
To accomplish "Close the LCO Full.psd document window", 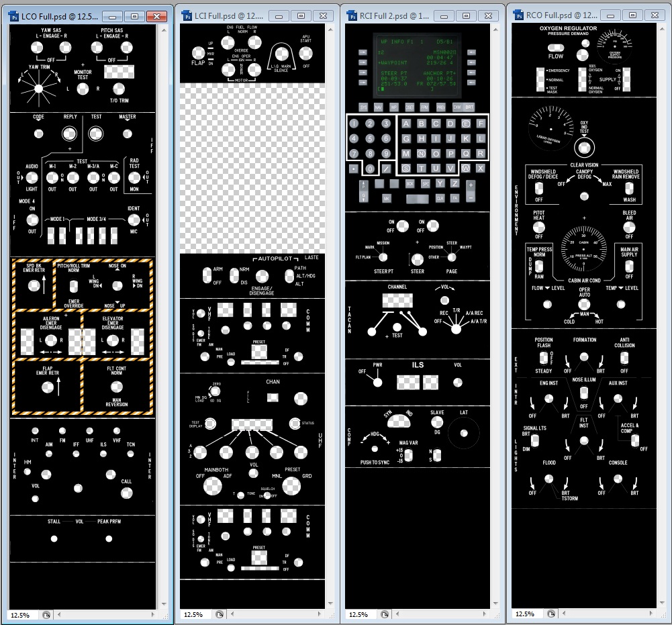I will (157, 17).
